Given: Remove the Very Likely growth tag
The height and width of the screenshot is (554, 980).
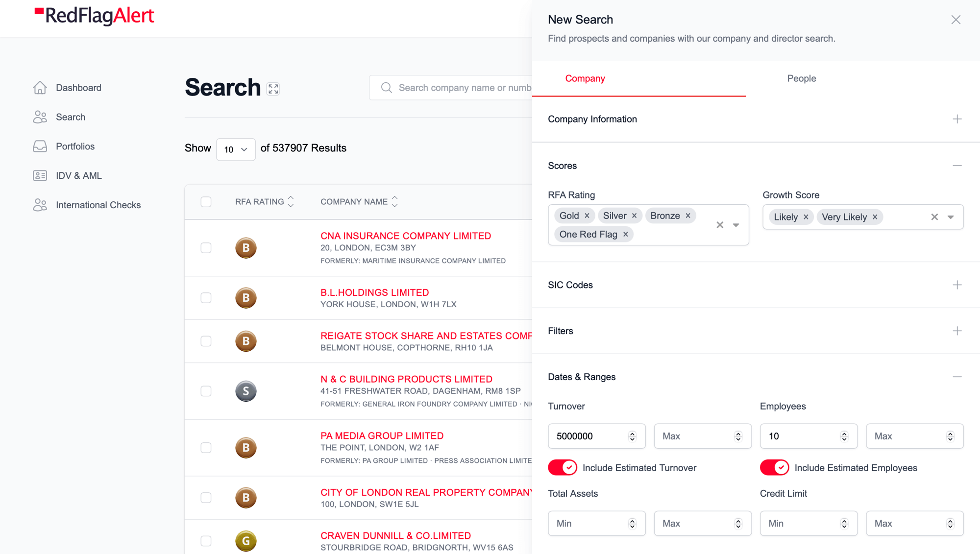Looking at the screenshot, I should 875,217.
